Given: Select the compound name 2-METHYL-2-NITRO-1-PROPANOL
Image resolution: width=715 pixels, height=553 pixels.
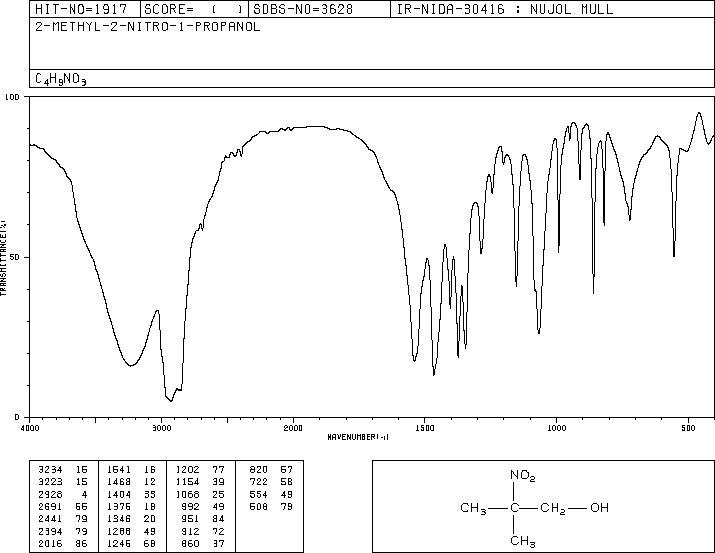Looking at the screenshot, I should [x=148, y=27].
